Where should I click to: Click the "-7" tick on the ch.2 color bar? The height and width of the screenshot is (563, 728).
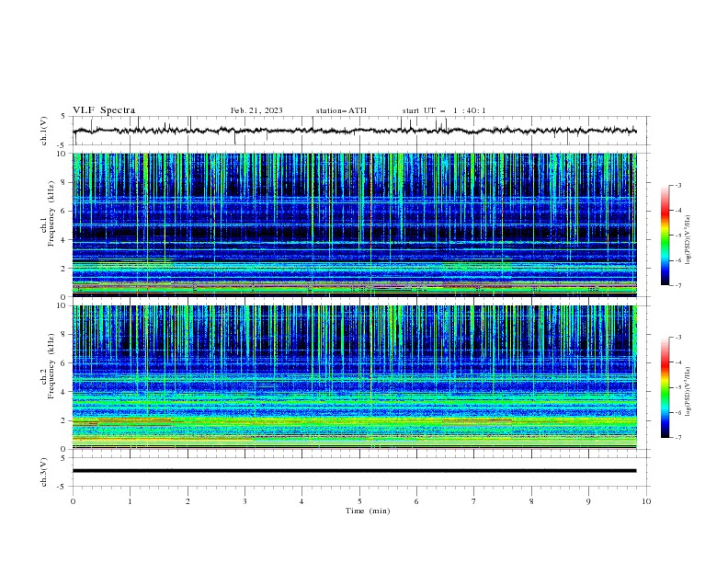(x=678, y=437)
